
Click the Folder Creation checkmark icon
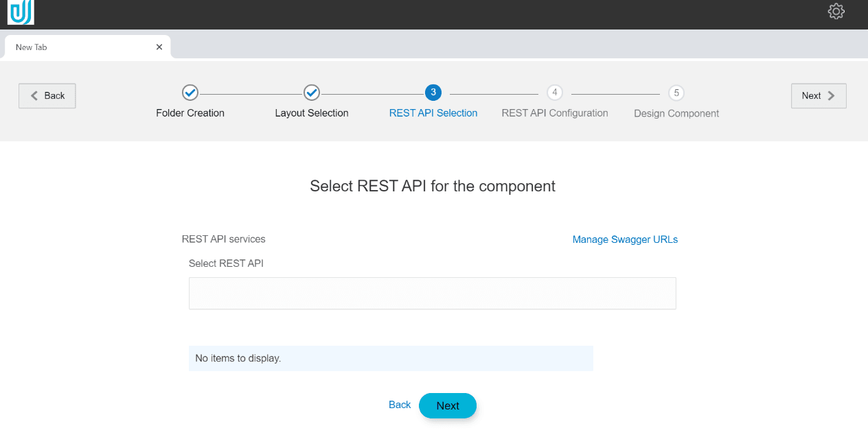190,93
